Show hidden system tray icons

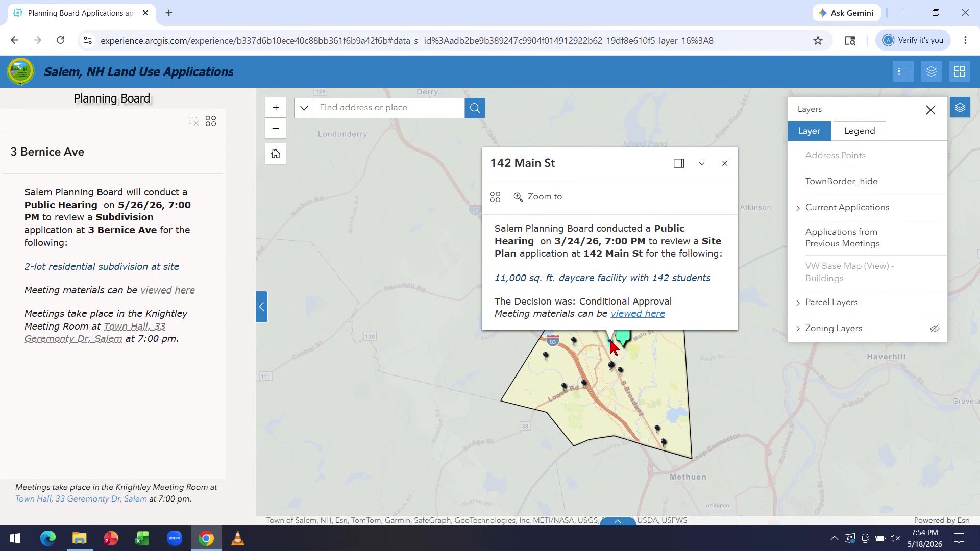(x=834, y=538)
